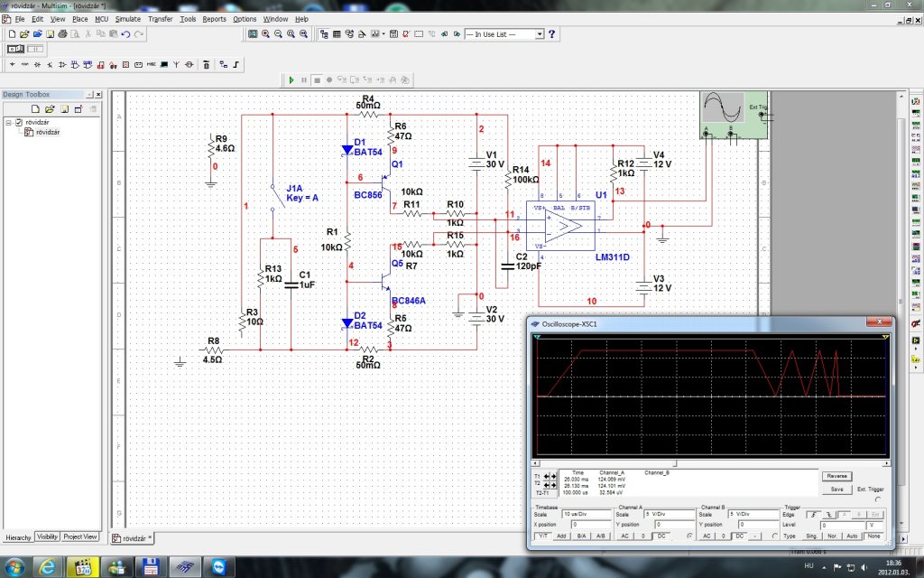924x578 pixels.
Task: Place a Basic resistor component
Action: point(24,64)
